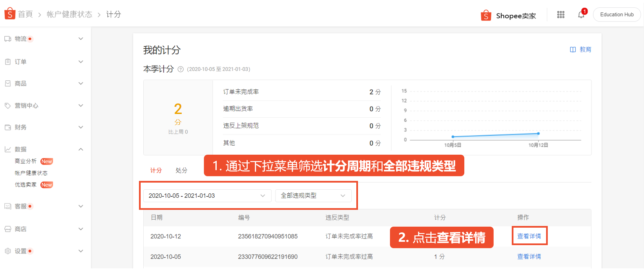Click the 营销中心 tag icon
The image size is (644, 269).
point(8,106)
